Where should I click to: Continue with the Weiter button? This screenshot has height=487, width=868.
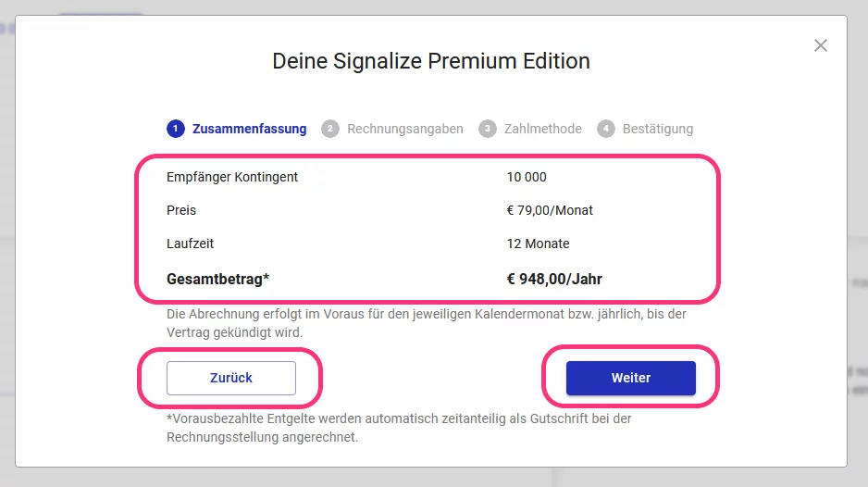coord(630,378)
